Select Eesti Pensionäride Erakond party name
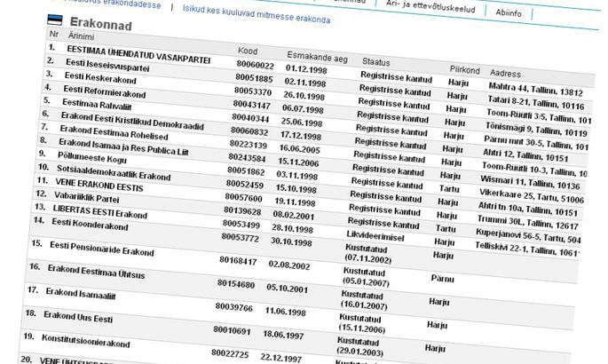This screenshot has height=364, width=608. pos(101,248)
